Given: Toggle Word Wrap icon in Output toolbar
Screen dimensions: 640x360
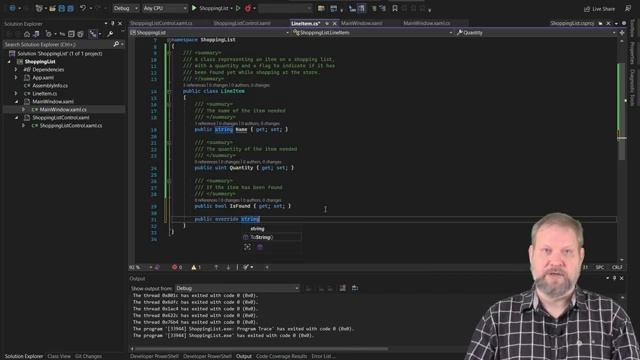Looking at the screenshot, I should pyautogui.click(x=355, y=288).
